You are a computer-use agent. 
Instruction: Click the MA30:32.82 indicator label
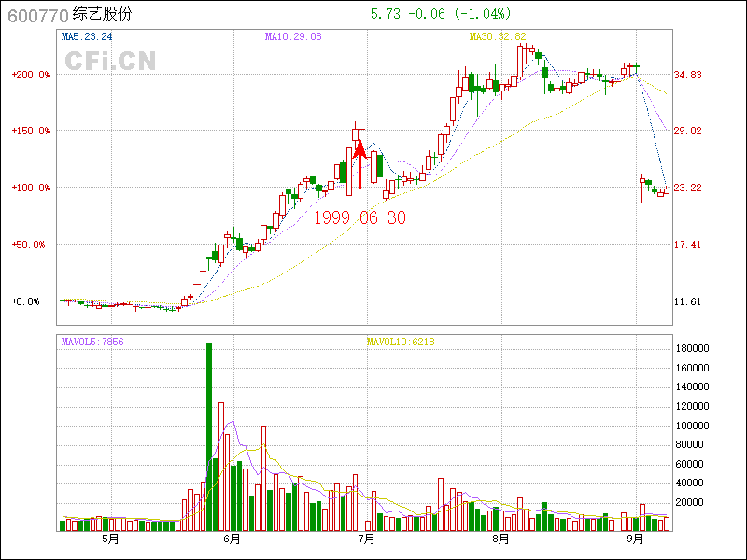coord(500,36)
